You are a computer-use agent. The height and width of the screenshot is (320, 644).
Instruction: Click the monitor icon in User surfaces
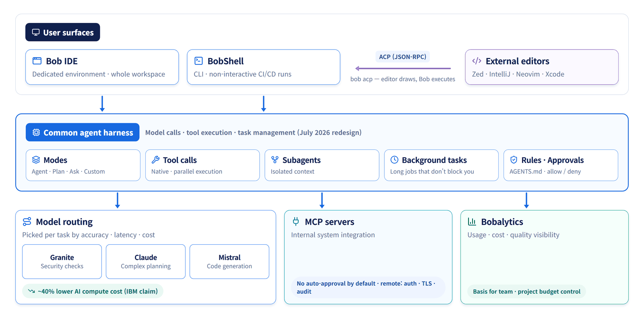(x=36, y=32)
